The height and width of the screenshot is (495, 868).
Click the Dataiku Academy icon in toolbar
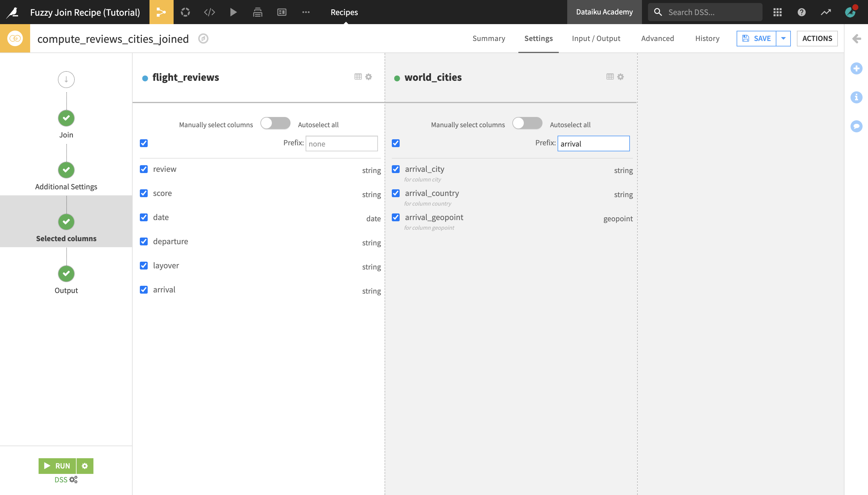[603, 12]
